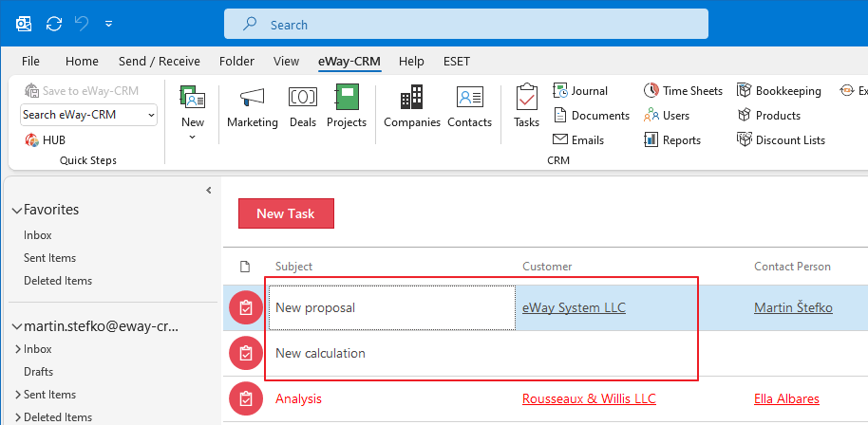
Task: Open the Projects module
Action: pos(347,106)
